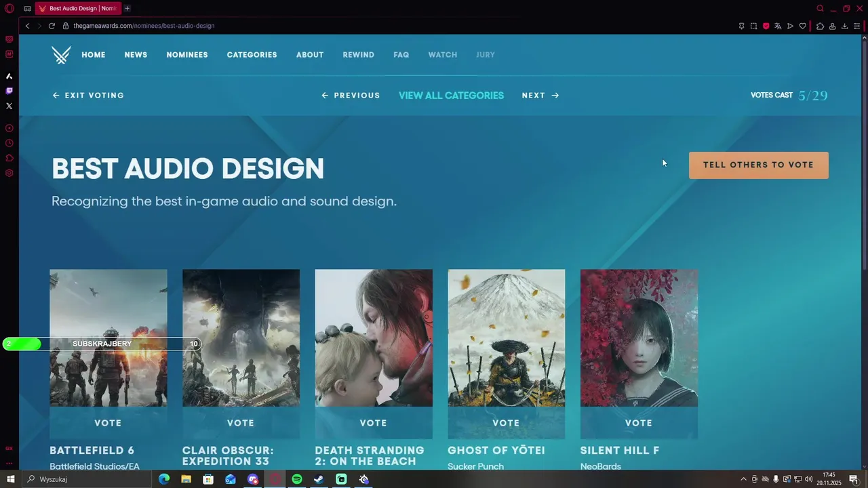The width and height of the screenshot is (868, 488).
Task: Click The Game Awards logo
Action: 61,55
